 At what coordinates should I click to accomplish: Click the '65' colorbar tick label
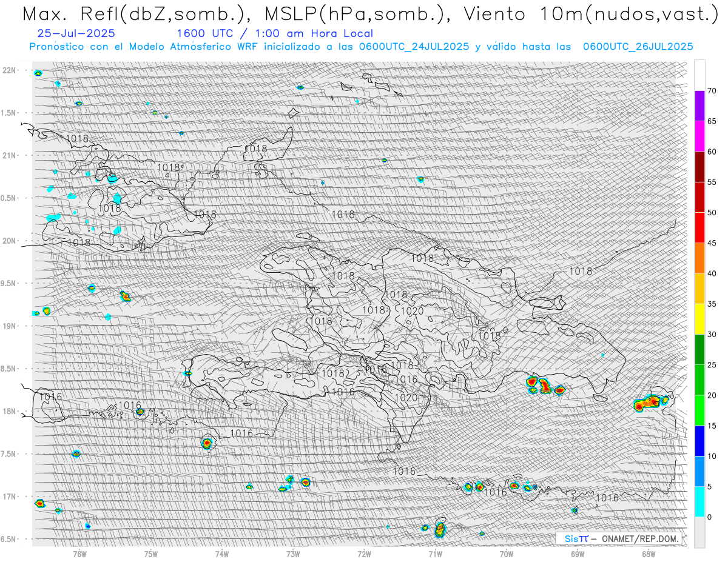click(712, 121)
